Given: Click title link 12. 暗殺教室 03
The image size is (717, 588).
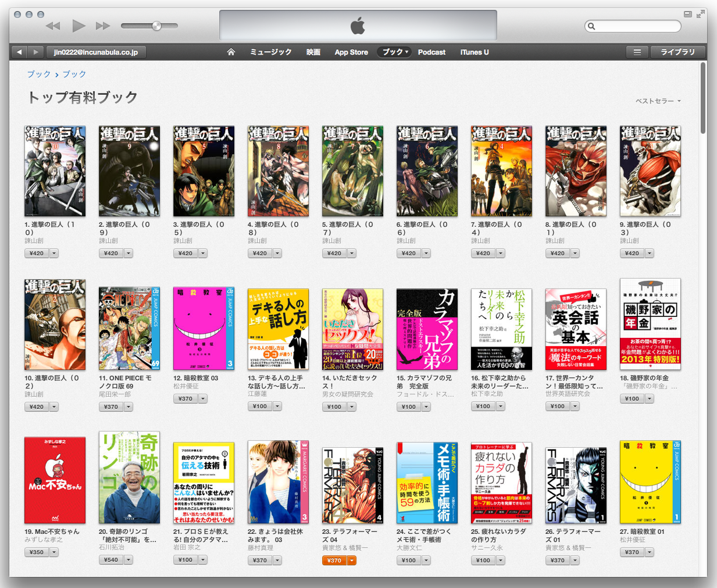Looking at the screenshot, I should pos(196,378).
